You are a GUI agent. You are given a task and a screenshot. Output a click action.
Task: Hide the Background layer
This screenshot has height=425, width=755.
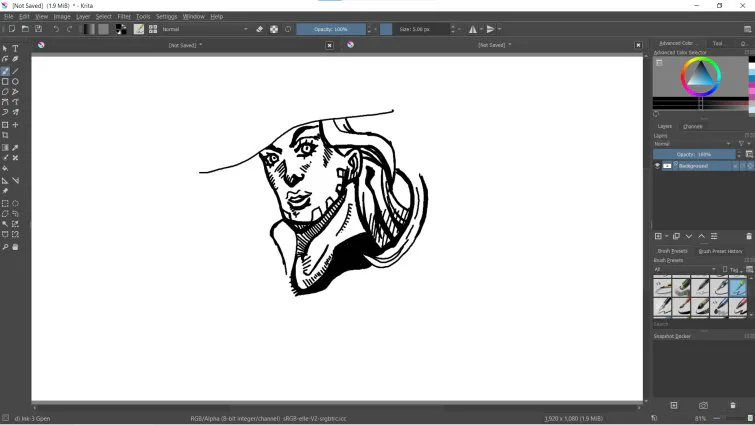coord(657,166)
